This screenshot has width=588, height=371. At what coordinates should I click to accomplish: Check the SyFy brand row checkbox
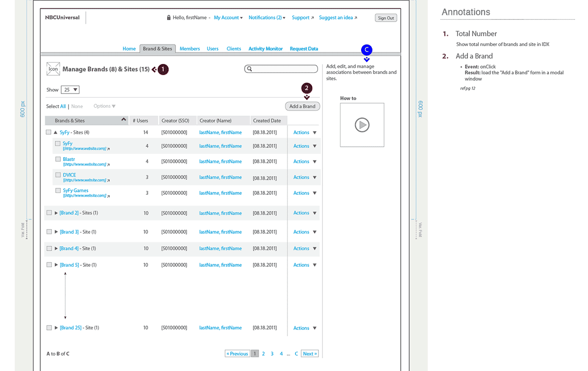[x=49, y=132]
